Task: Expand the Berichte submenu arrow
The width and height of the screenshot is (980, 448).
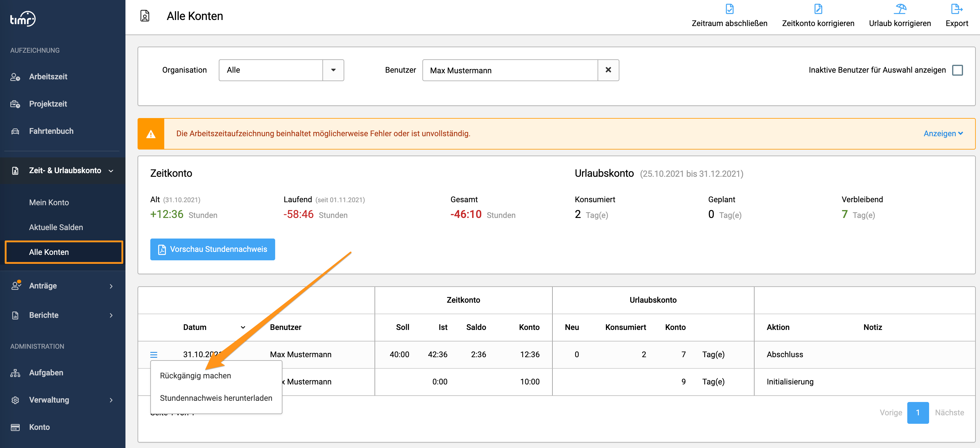Action: [111, 315]
